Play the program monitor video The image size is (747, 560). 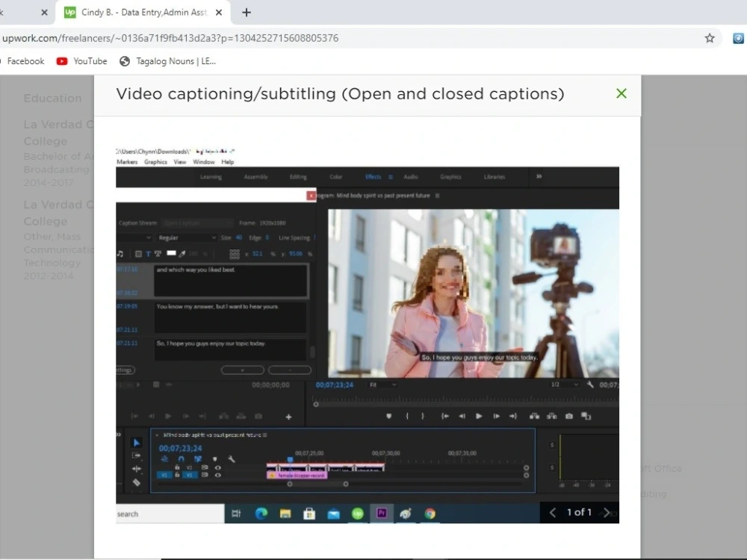tap(479, 416)
